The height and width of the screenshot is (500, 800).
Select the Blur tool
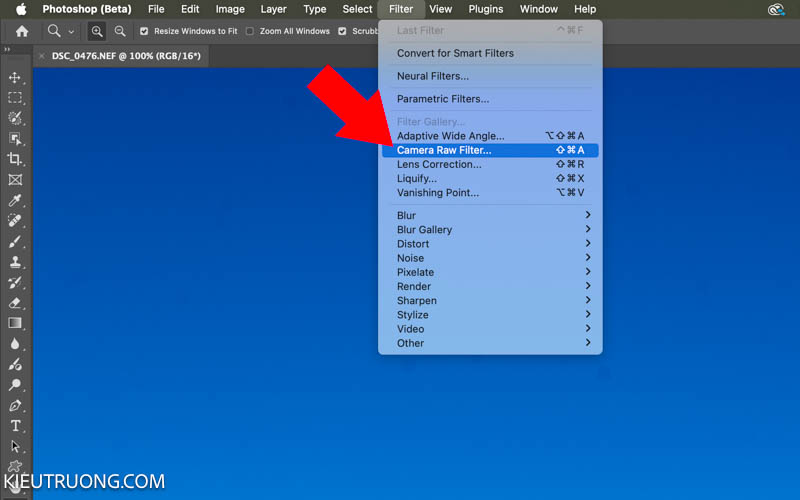point(15,343)
